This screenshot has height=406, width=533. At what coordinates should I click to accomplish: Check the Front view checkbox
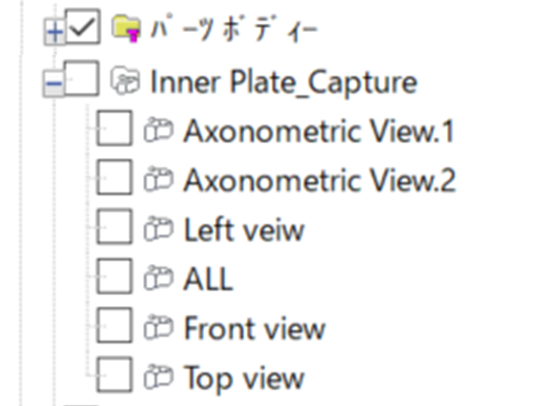point(114,325)
